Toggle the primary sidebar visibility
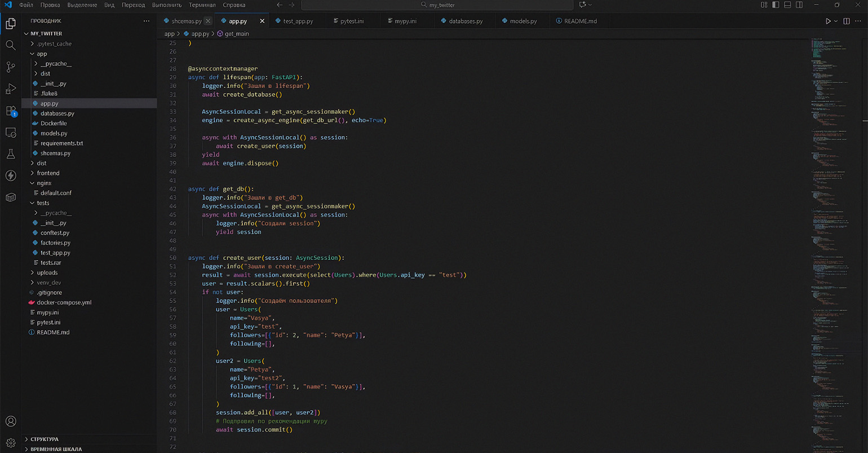 pyautogui.click(x=776, y=5)
